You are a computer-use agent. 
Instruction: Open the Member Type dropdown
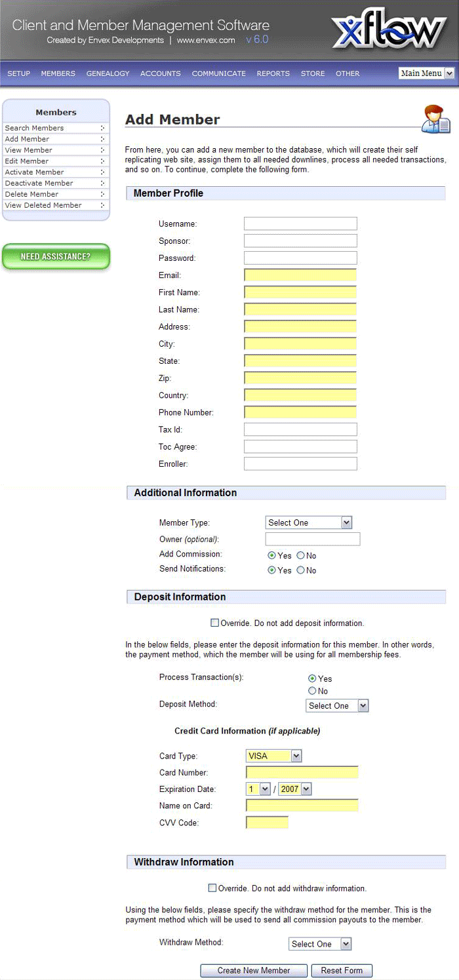[x=309, y=522]
